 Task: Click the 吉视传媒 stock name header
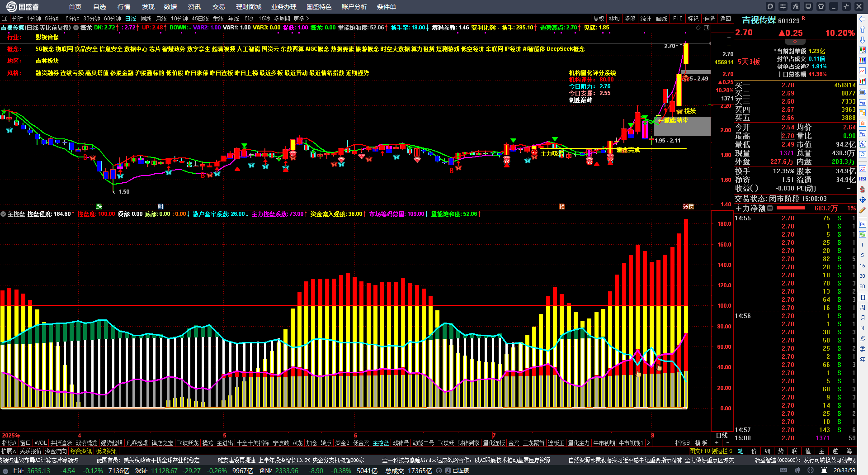click(759, 20)
